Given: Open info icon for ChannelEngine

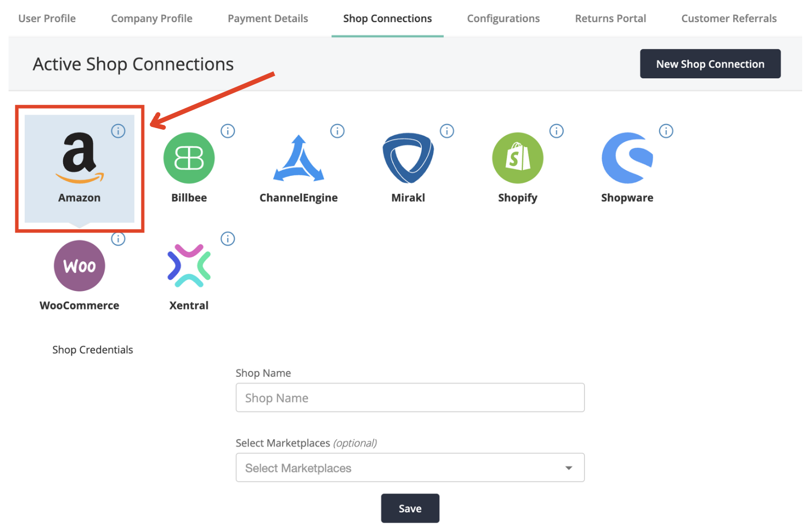Looking at the screenshot, I should 338,131.
